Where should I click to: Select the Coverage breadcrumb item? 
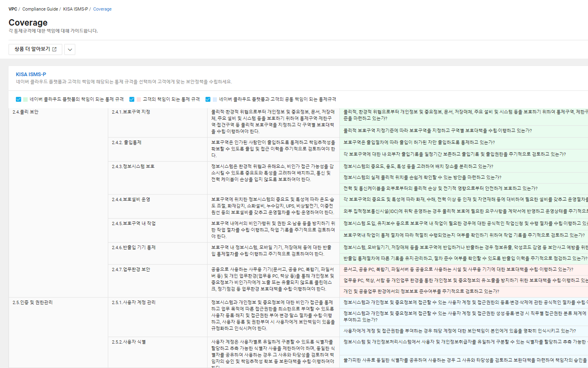point(102,9)
